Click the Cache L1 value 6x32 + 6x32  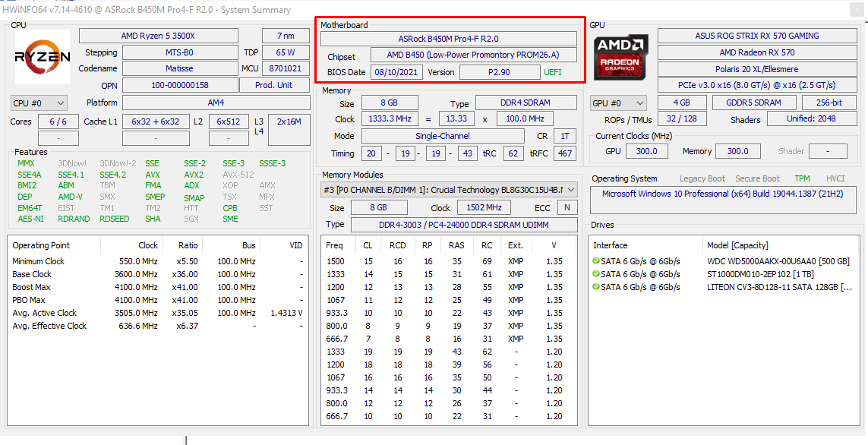[x=156, y=122]
